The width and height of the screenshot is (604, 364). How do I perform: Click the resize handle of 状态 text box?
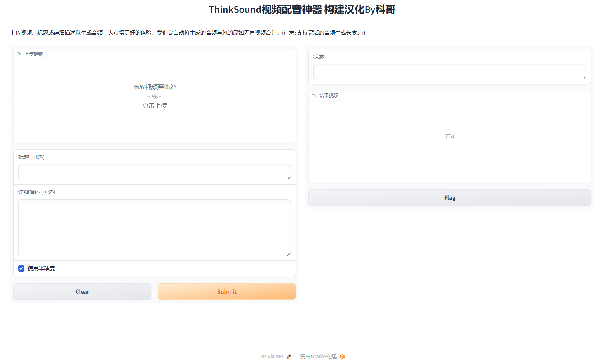pos(584,78)
